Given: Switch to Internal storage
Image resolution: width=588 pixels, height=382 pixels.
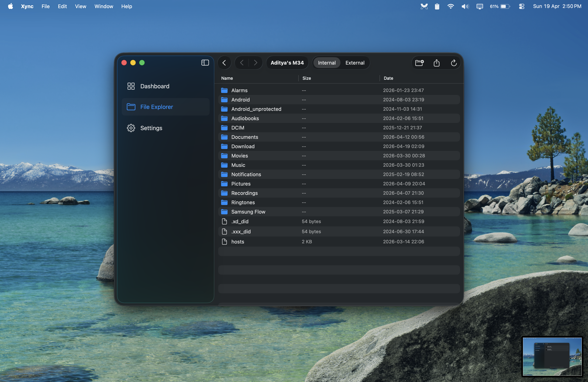Looking at the screenshot, I should click(327, 63).
